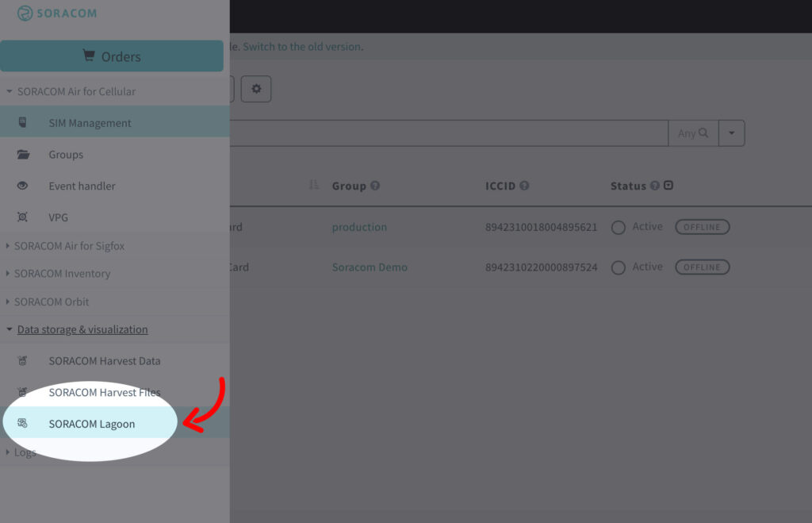The height and width of the screenshot is (523, 812).
Task: Click the help icon beside ICCID
Action: coord(525,186)
